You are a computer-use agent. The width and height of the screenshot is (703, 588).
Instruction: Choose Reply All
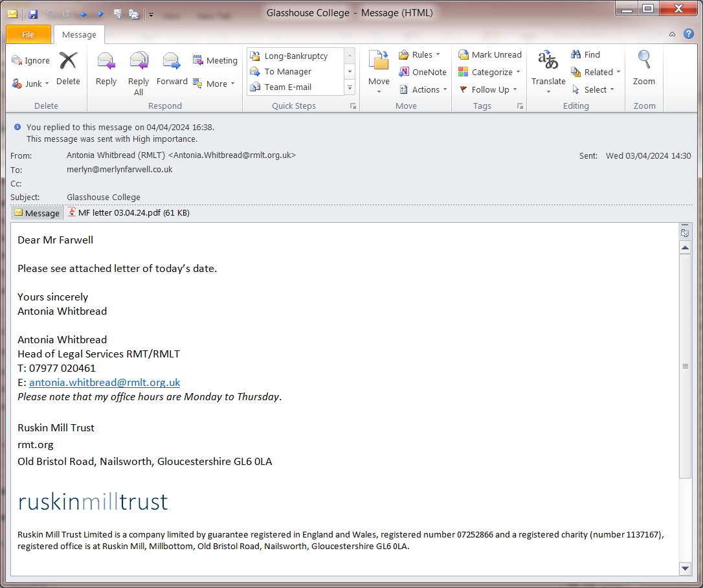pyautogui.click(x=139, y=74)
